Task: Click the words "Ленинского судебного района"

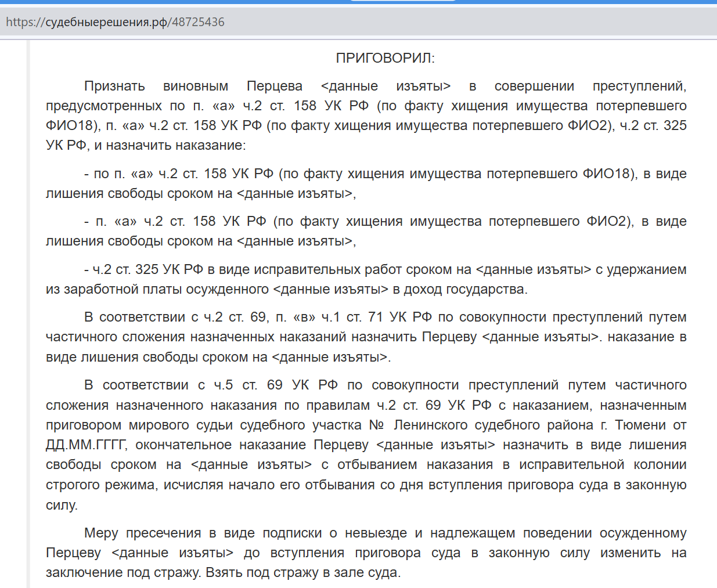Action: click(x=493, y=425)
